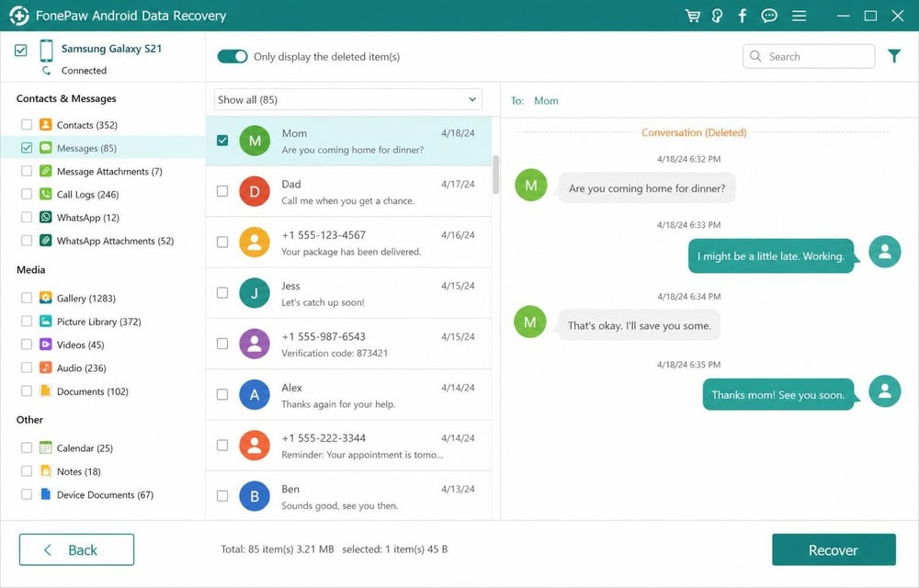Viewport: 919px width, 588px height.
Task: Click the message list scrollbar
Action: click(496, 175)
